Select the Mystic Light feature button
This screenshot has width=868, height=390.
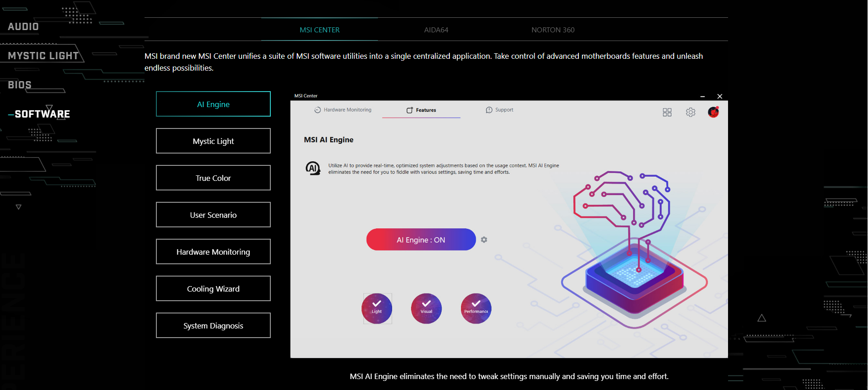point(213,141)
